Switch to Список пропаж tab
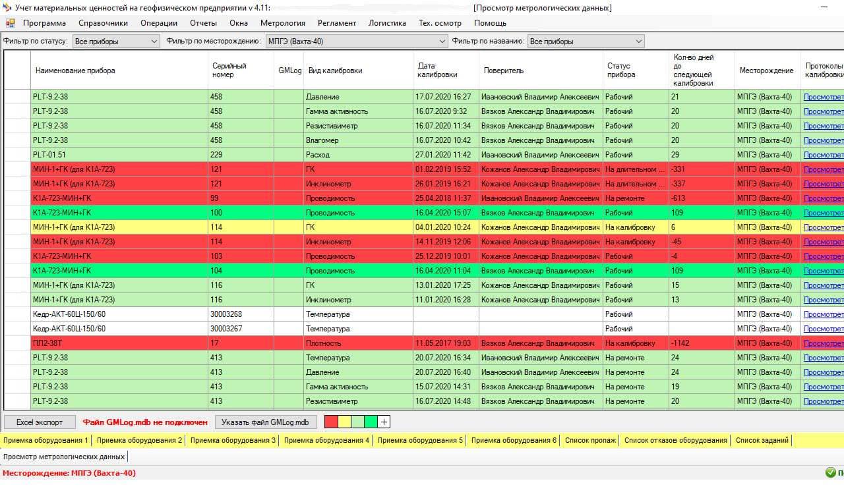 coord(590,440)
